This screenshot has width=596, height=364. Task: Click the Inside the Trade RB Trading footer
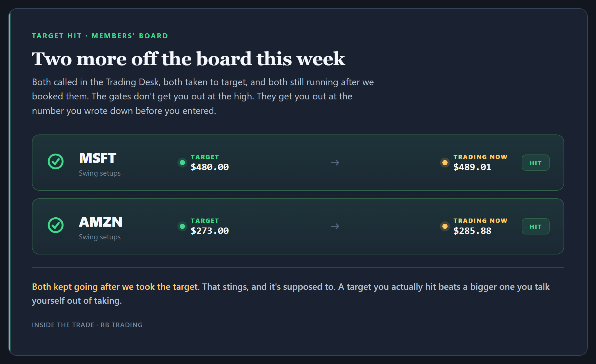point(87,325)
